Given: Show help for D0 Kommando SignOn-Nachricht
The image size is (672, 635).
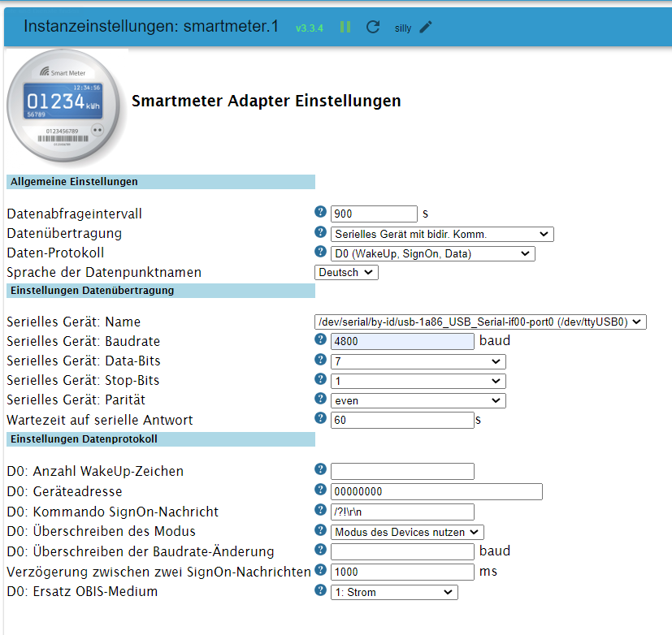Looking at the screenshot, I should tap(320, 509).
